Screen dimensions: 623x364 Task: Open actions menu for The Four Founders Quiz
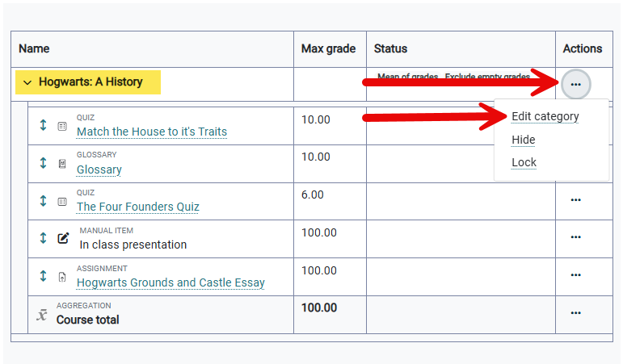pyautogui.click(x=575, y=199)
